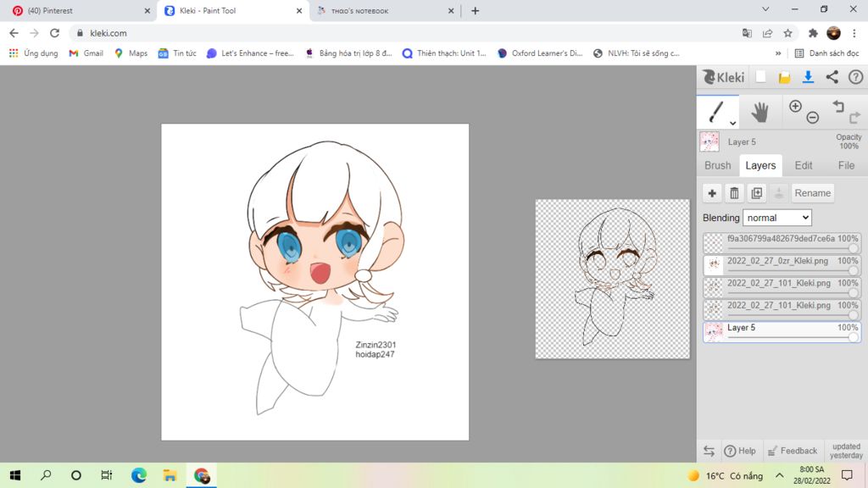Zoom out with minus magnifier icon
This screenshot has width=868, height=488.
click(x=813, y=117)
